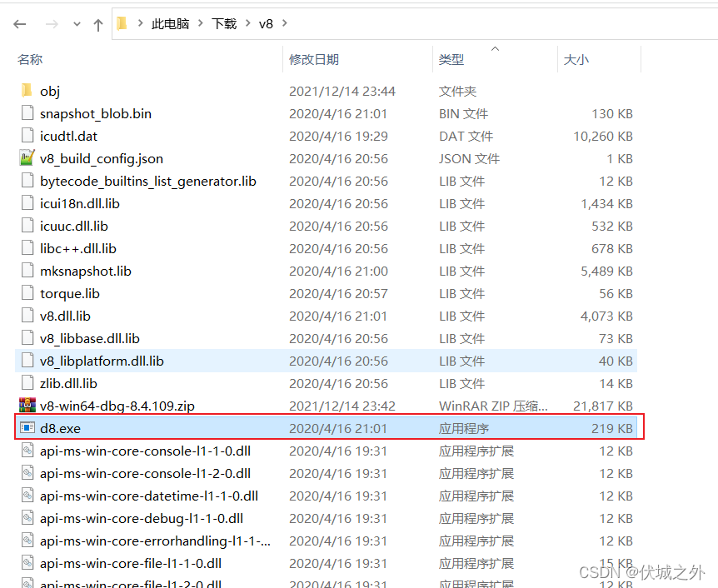Sort by 名称 column header
Viewport: 718px width, 588px height.
(x=30, y=59)
